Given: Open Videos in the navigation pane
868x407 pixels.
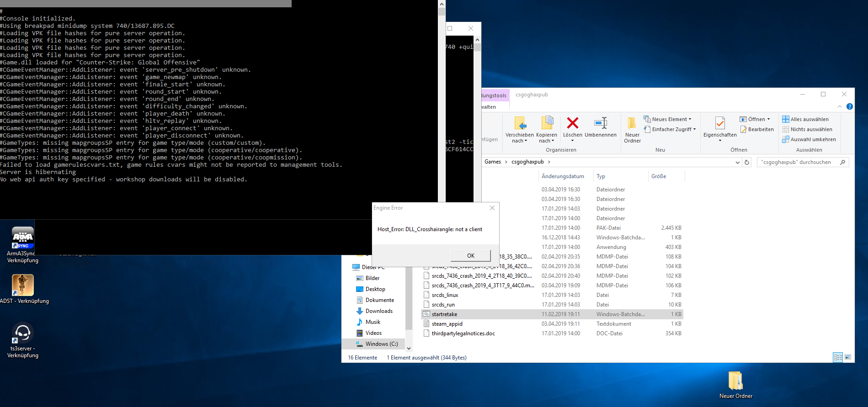Looking at the screenshot, I should click(x=373, y=333).
